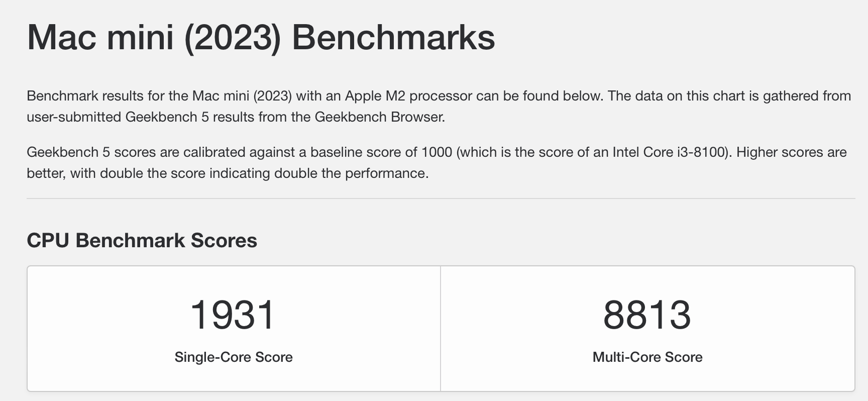Select the 1931 single-core score number
Image resolution: width=868 pixels, height=401 pixels.
[x=233, y=315]
